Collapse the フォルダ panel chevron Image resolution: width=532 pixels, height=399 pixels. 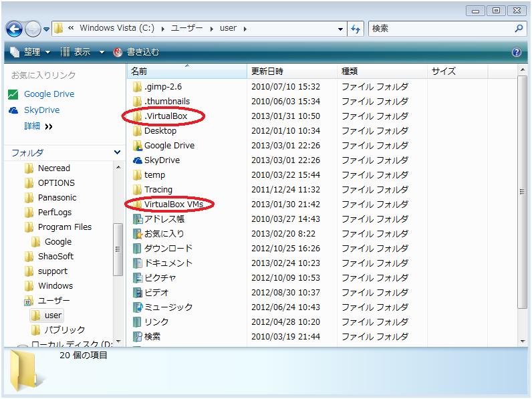117,152
